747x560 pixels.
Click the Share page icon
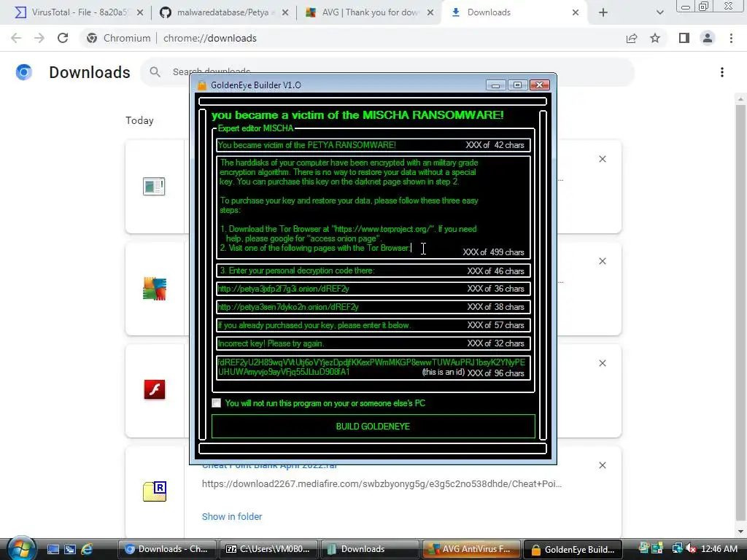(x=632, y=38)
